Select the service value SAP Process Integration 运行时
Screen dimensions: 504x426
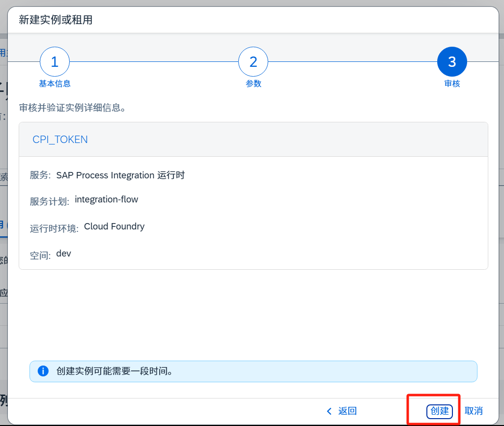coord(120,175)
